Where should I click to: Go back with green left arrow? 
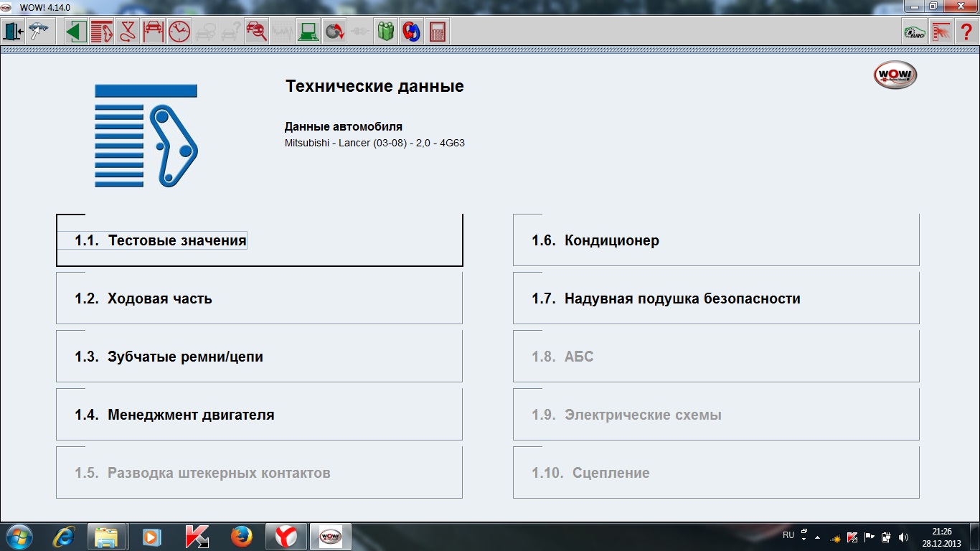point(76,32)
